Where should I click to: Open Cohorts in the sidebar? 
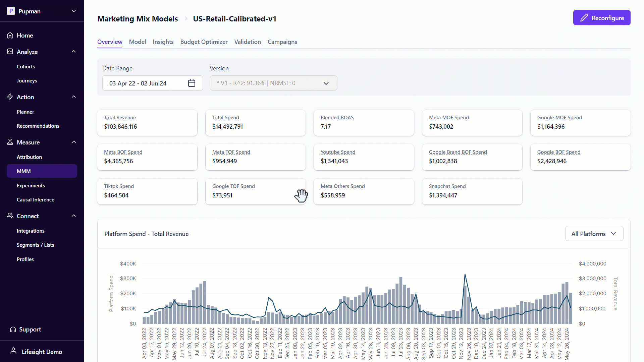(x=26, y=67)
